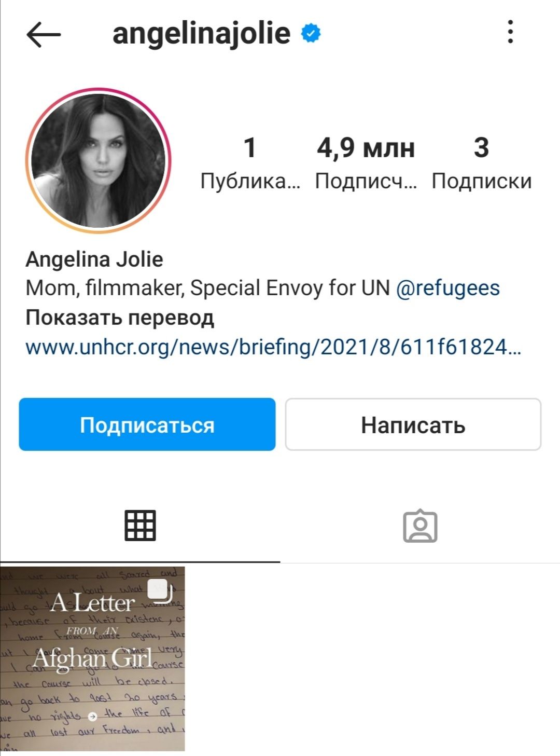Screen dimensions: 560x756
Task: Click the Подписаться follow button
Action: pos(147,424)
